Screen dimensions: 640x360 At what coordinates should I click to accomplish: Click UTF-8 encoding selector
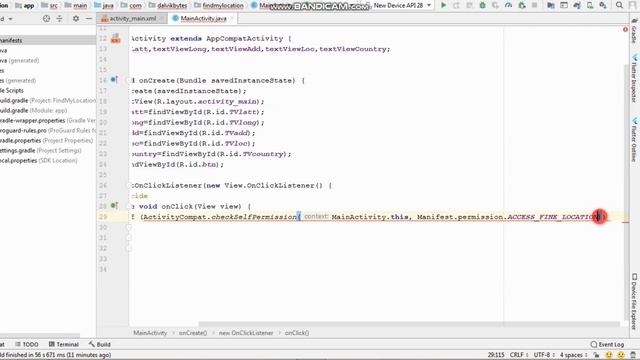544,355
